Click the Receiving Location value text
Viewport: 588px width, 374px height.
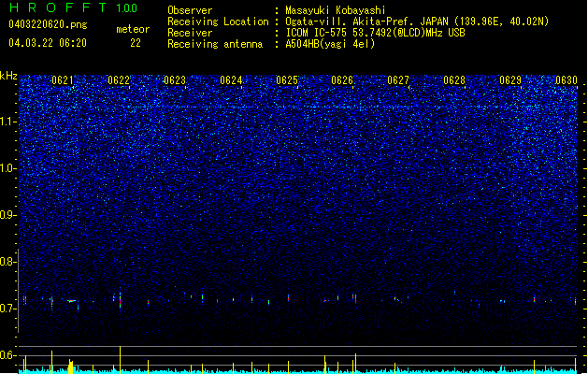(417, 22)
